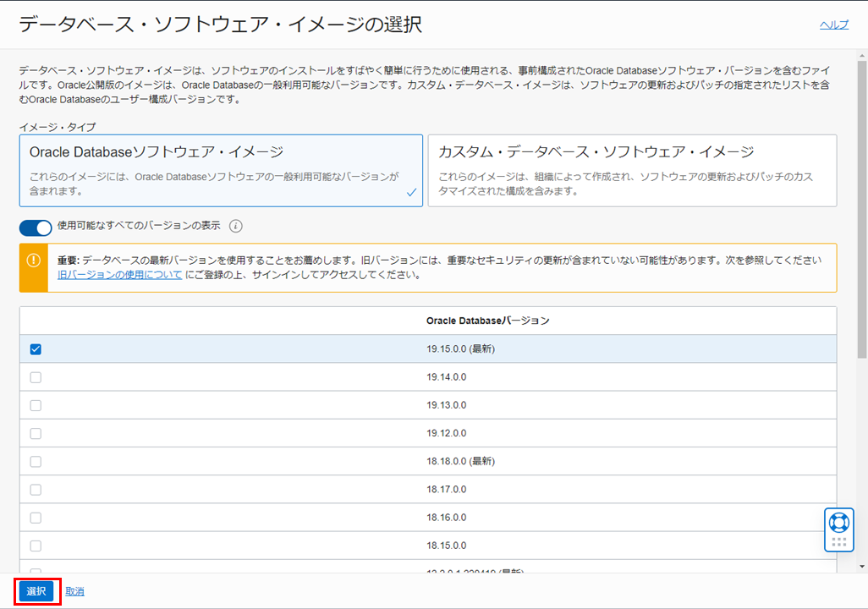Check the 19.14.0.0 version checkbox
This screenshot has width=868, height=609.
[36, 377]
